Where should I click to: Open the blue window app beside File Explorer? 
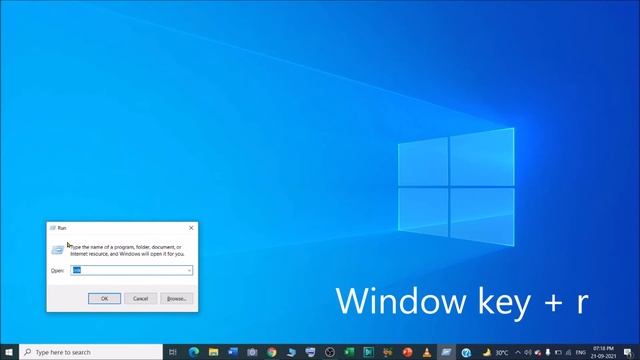[x=233, y=352]
